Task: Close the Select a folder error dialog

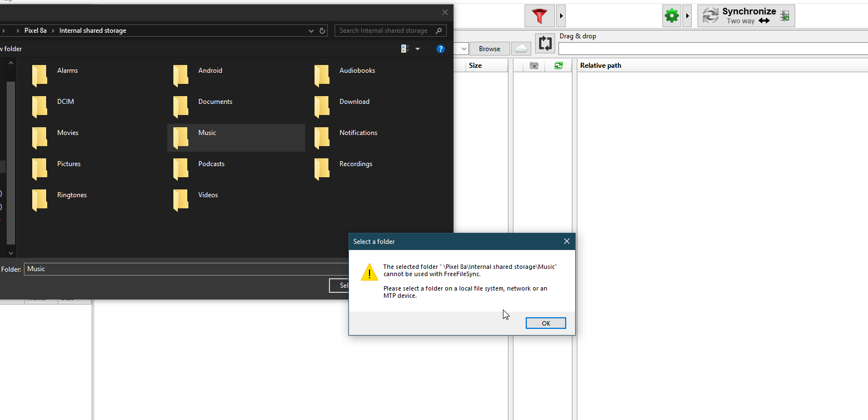Action: tap(566, 241)
